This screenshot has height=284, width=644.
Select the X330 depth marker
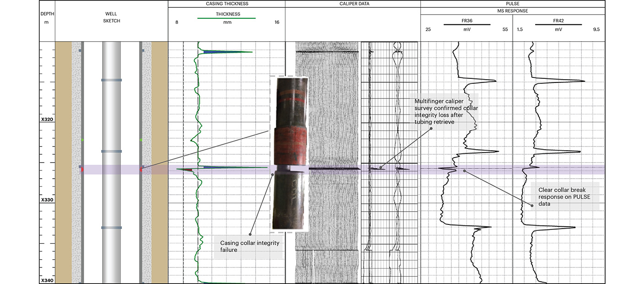47,200
